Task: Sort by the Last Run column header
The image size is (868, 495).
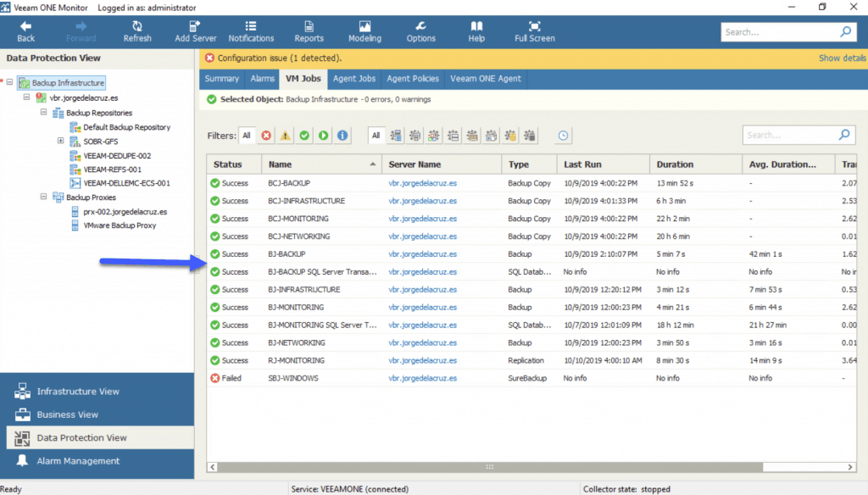Action: [x=603, y=164]
